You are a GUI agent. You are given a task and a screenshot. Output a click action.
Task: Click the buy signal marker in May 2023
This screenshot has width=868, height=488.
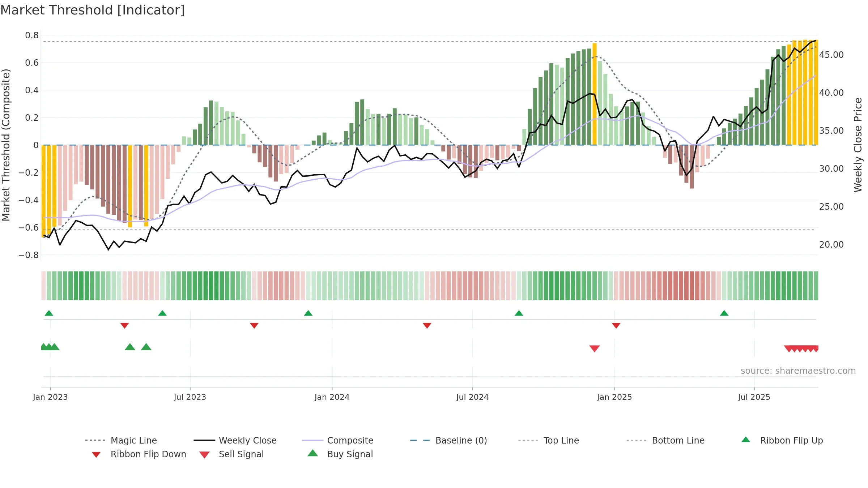(146, 347)
